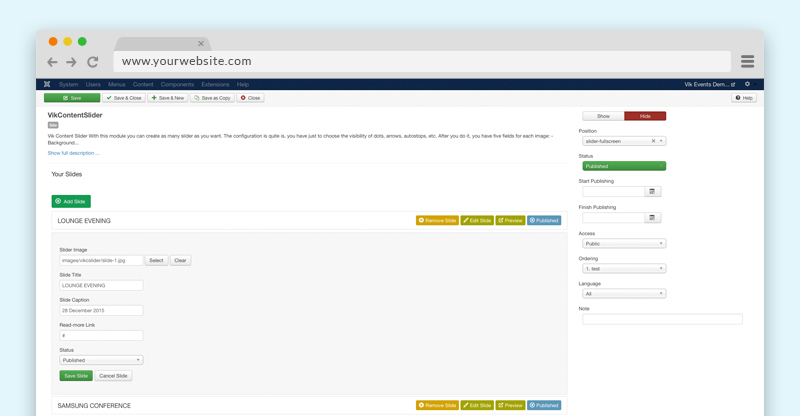Toggle Published state of Lounge Evening slide

coord(544,220)
